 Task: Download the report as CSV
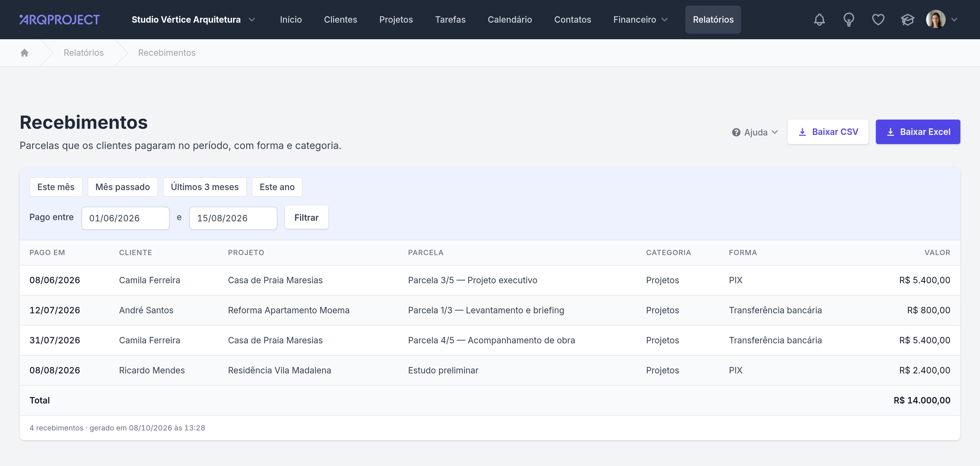[828, 132]
